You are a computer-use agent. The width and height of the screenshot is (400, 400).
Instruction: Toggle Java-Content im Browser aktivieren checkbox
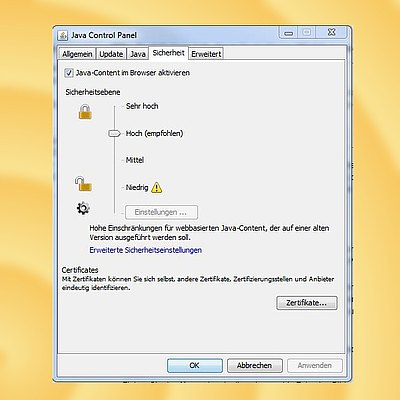(69, 73)
